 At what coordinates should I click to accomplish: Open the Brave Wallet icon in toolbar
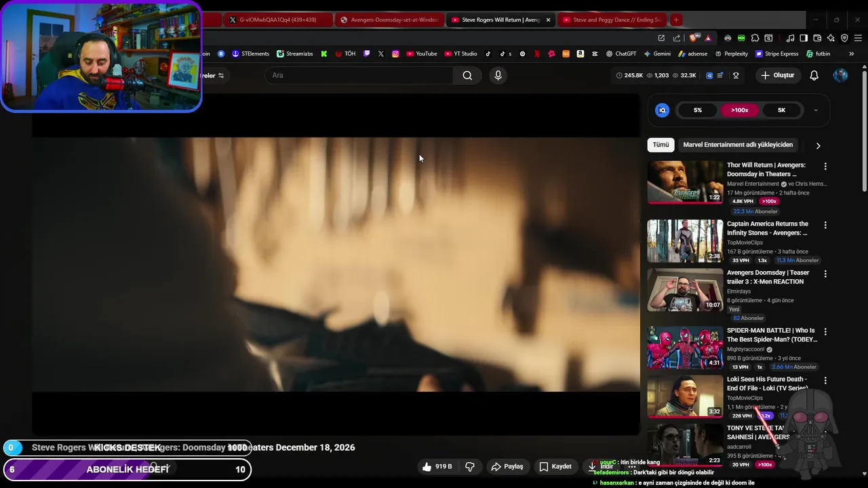[817, 38]
